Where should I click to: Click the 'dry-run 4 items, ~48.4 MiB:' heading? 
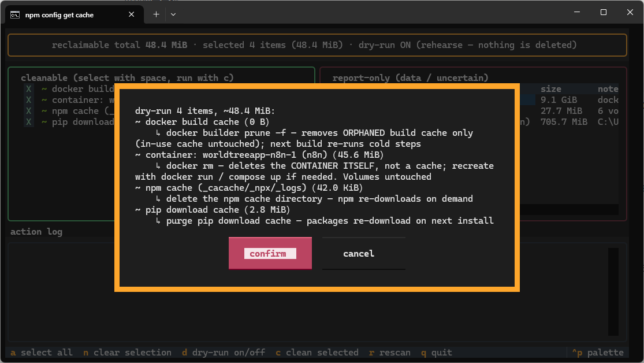[205, 111]
